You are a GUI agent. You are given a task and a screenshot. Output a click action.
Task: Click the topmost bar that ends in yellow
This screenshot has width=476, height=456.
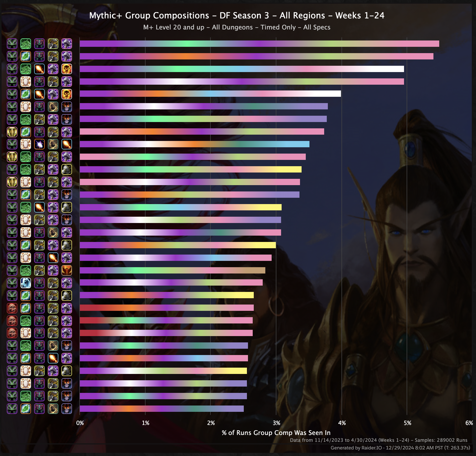(x=191, y=169)
